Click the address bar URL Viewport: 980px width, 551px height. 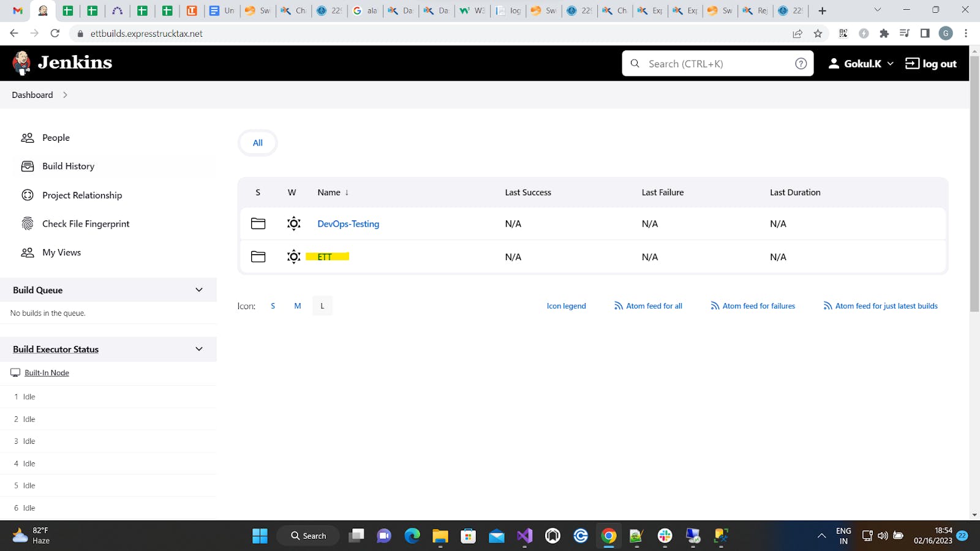coord(146,34)
